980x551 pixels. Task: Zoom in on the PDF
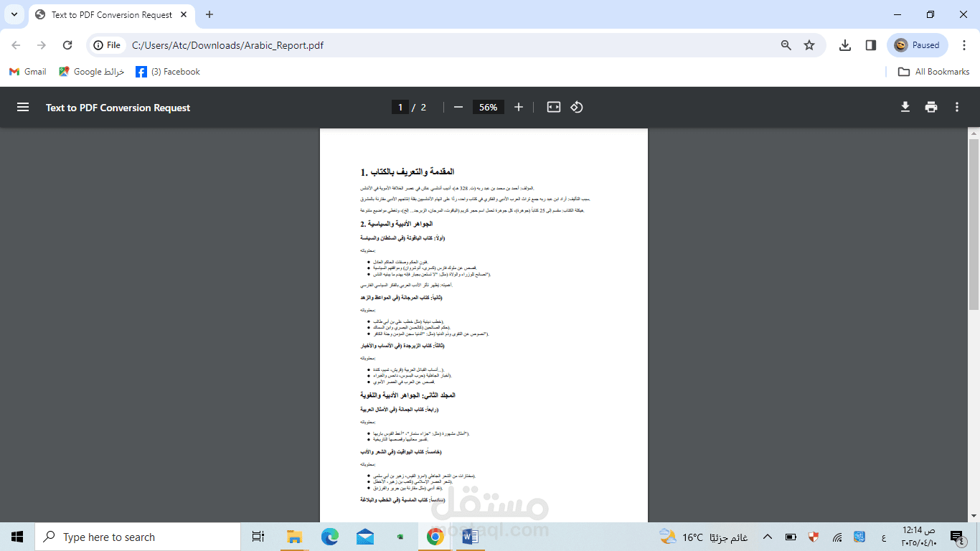tap(519, 107)
